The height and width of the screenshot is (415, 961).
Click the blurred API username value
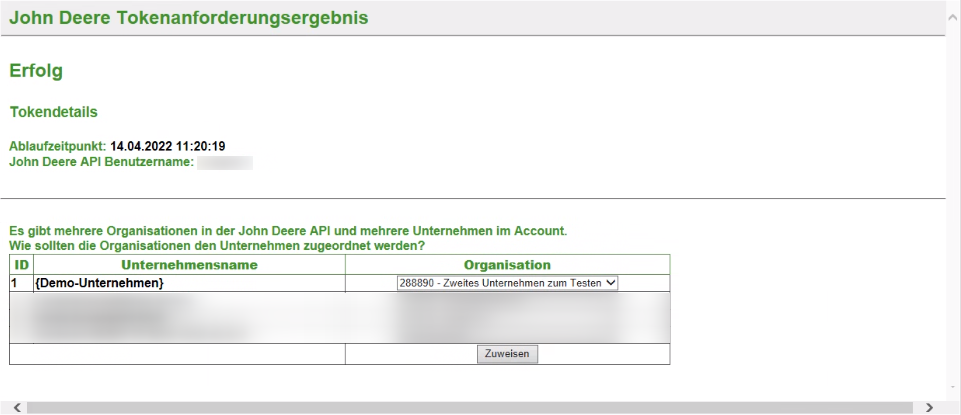(x=224, y=161)
